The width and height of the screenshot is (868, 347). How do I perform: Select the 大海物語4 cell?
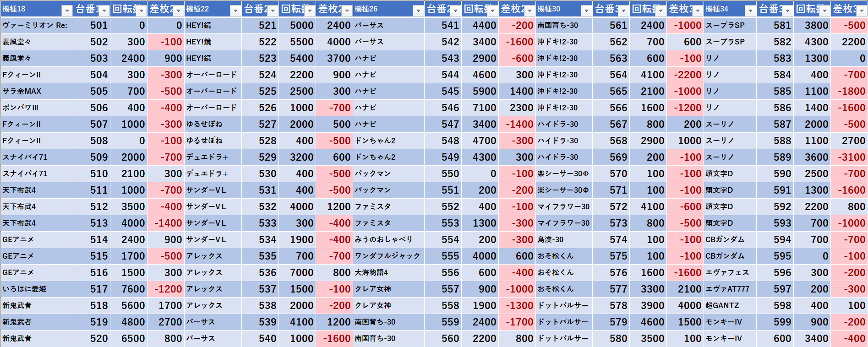pos(388,273)
